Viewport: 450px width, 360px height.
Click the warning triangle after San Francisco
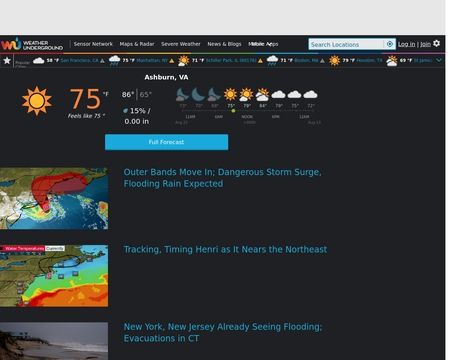102,61
